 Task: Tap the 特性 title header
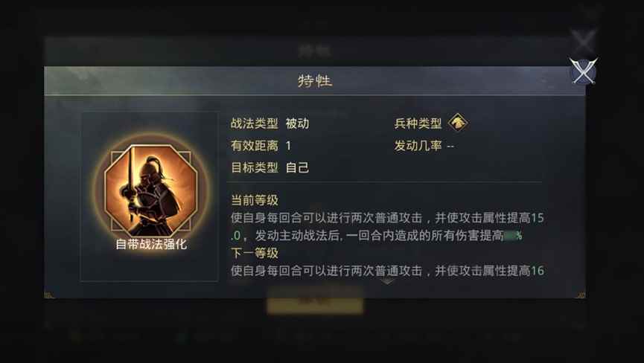(315, 81)
